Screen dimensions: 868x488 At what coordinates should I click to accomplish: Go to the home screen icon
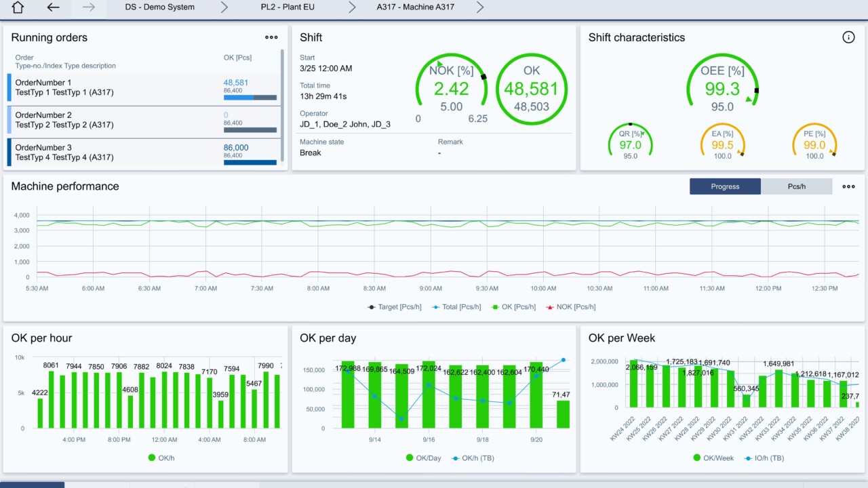click(x=18, y=7)
